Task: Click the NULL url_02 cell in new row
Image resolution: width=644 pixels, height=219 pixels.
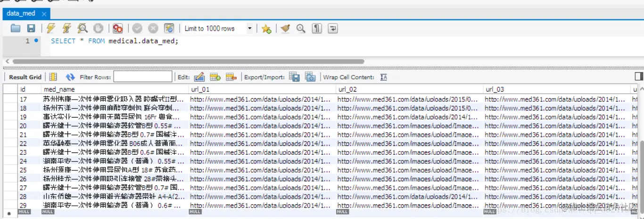Action: [x=342, y=212]
